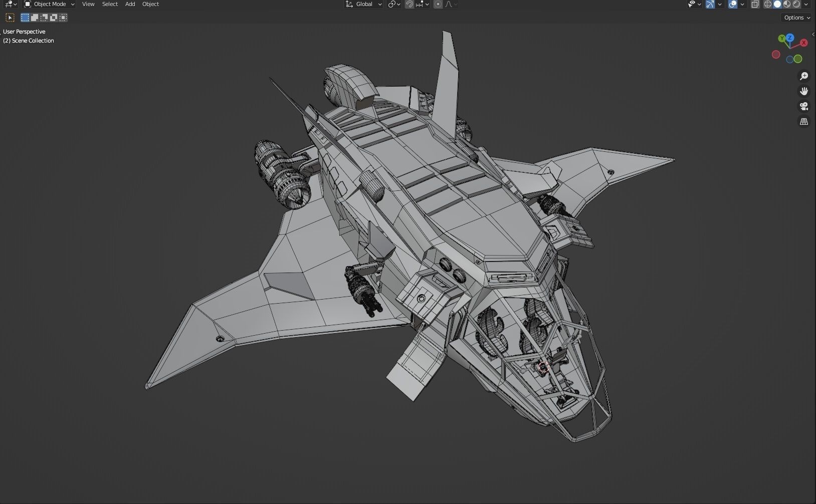Screen dimensions: 816x504
Task: Open the overlays settings dropdown
Action: click(742, 4)
